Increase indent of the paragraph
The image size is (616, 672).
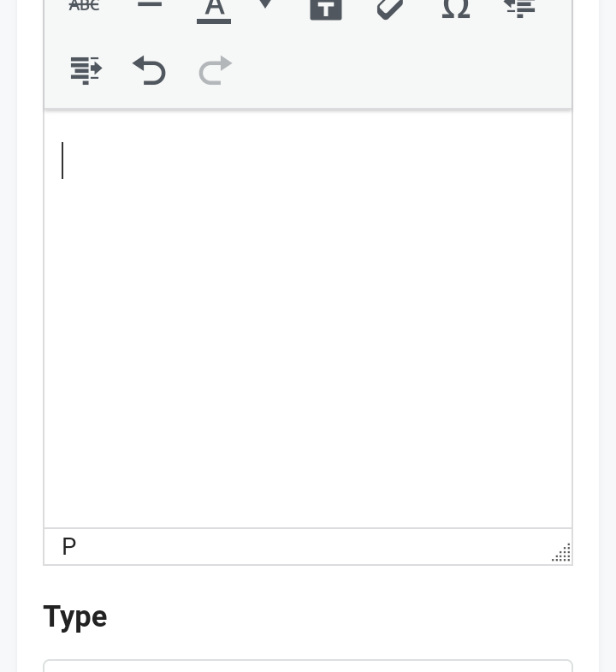coord(86,70)
